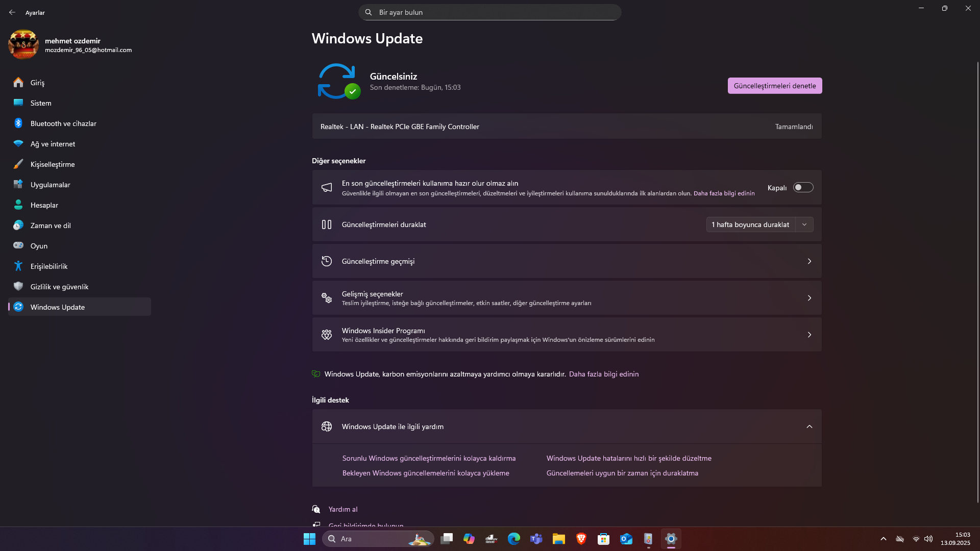Open the pause duration dropdown arrow

[804, 224]
